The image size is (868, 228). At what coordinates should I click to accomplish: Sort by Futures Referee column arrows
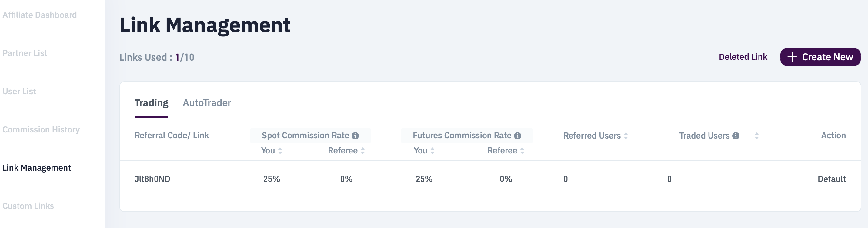pyautogui.click(x=522, y=151)
